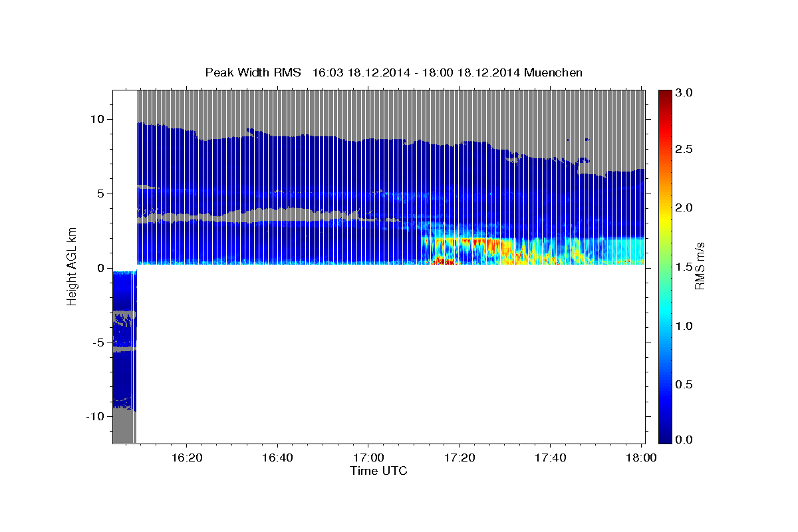Viewport: 798px width, 532px height.
Task: Click the colorbar value 0.0
Action: 685,440
